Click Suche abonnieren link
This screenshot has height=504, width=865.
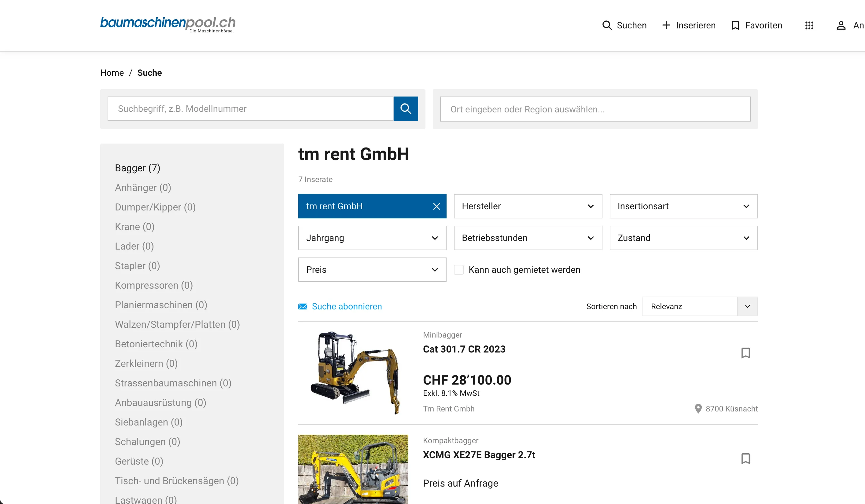point(347,306)
